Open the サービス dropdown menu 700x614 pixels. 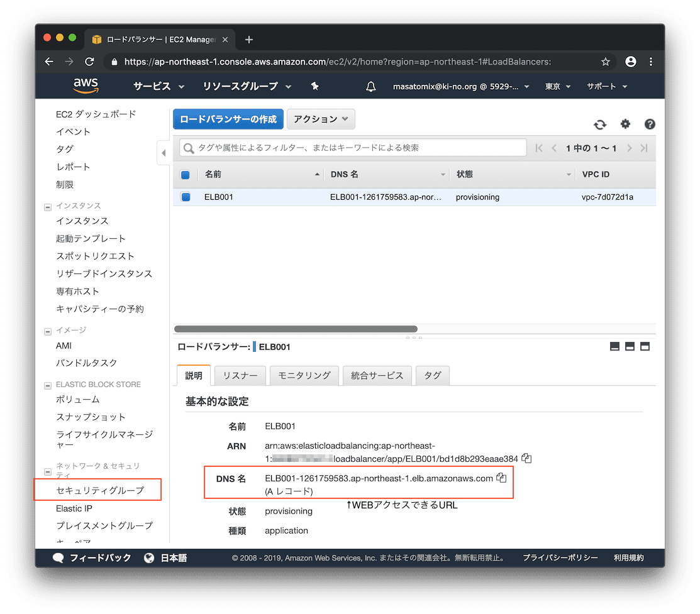coord(158,86)
